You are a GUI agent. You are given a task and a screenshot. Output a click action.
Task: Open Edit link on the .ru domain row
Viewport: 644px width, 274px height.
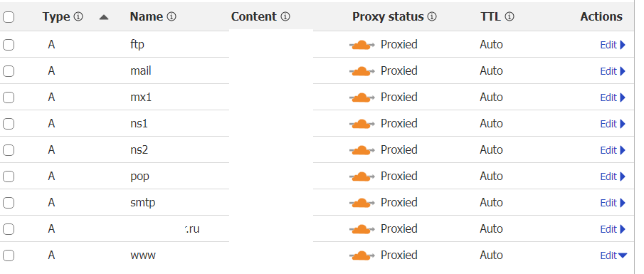(608, 229)
